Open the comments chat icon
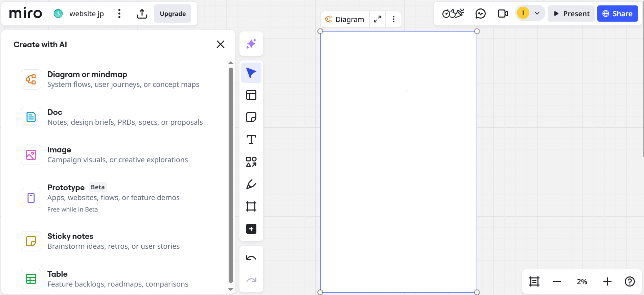644x295 pixels. (x=481, y=14)
